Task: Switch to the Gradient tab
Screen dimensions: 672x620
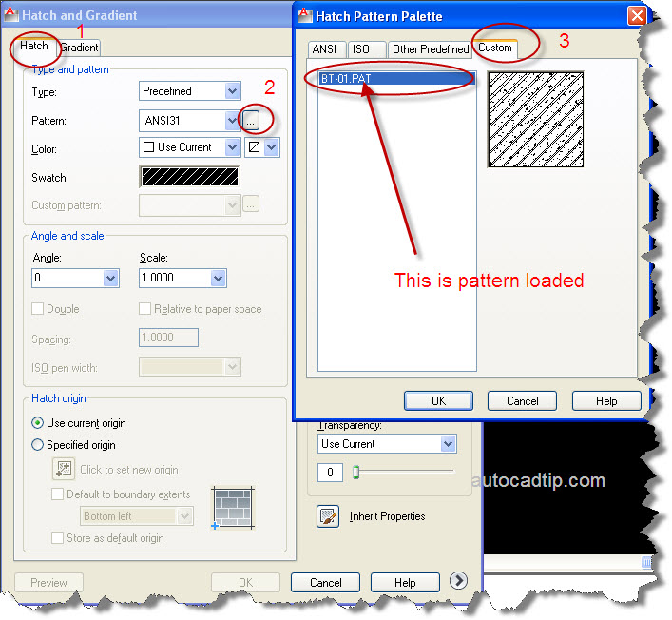Action: [79, 48]
